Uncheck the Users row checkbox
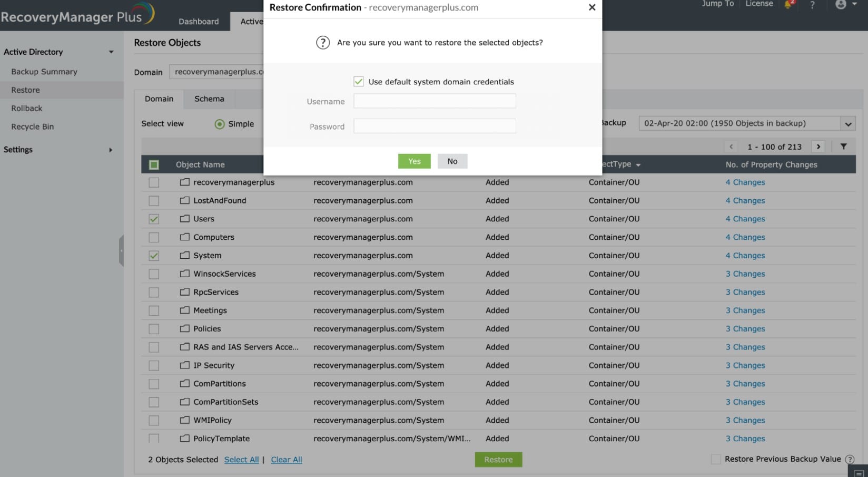Viewport: 868px width, 477px height. (154, 219)
